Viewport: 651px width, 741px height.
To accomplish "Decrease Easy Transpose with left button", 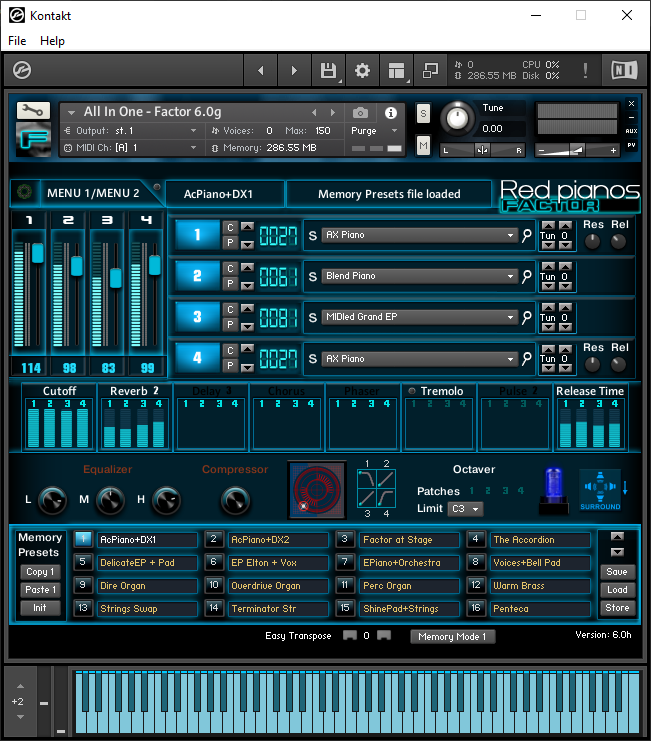I will [x=350, y=635].
